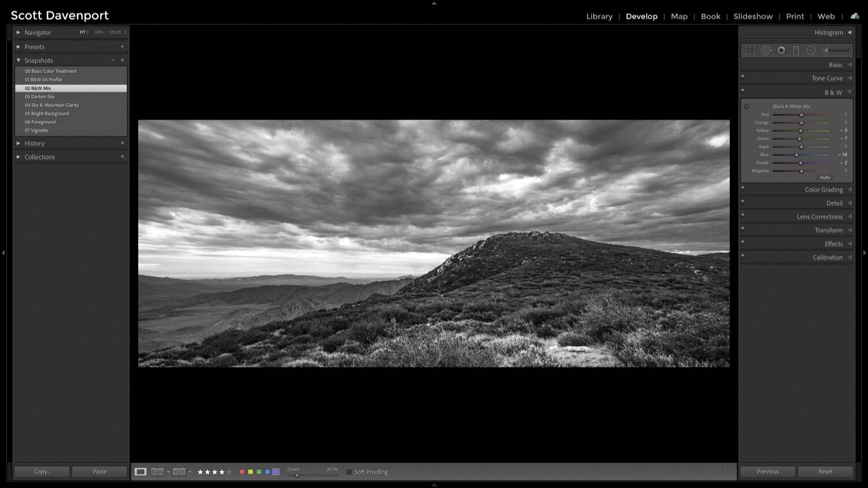Image resolution: width=868 pixels, height=488 pixels.
Task: Collapse the Snapshots panel
Action: click(19, 60)
